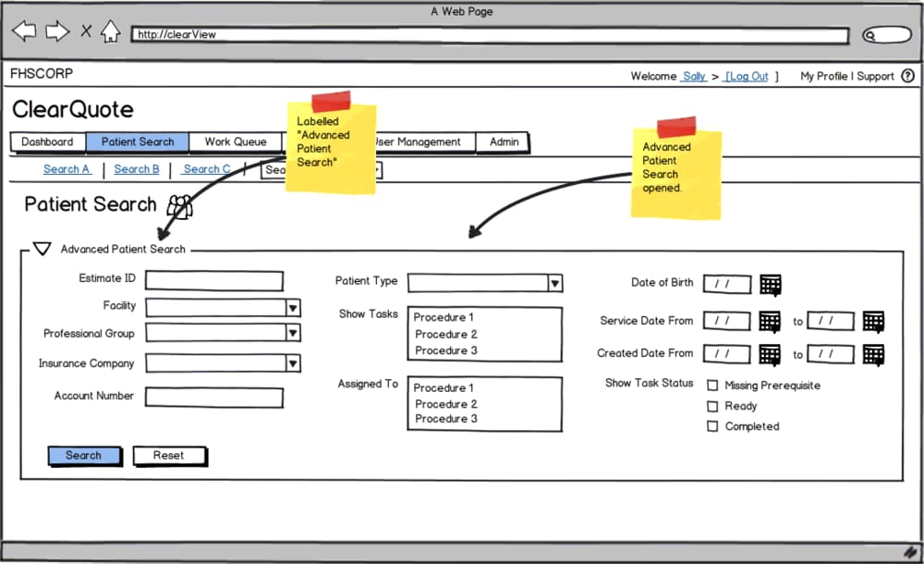The height and width of the screenshot is (564, 924).
Task: Open the User Management tab
Action: point(424,142)
